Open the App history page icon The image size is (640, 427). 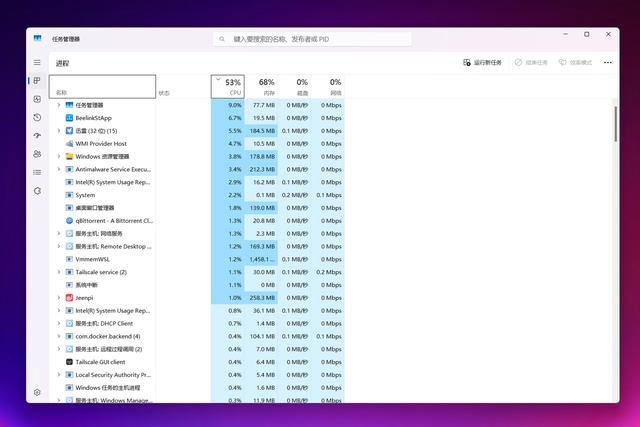(37, 118)
